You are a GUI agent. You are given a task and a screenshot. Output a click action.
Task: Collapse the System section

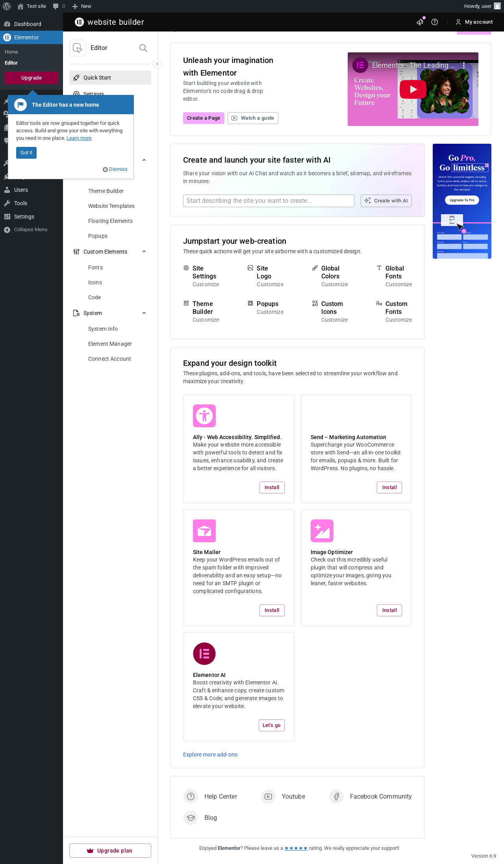(x=144, y=313)
